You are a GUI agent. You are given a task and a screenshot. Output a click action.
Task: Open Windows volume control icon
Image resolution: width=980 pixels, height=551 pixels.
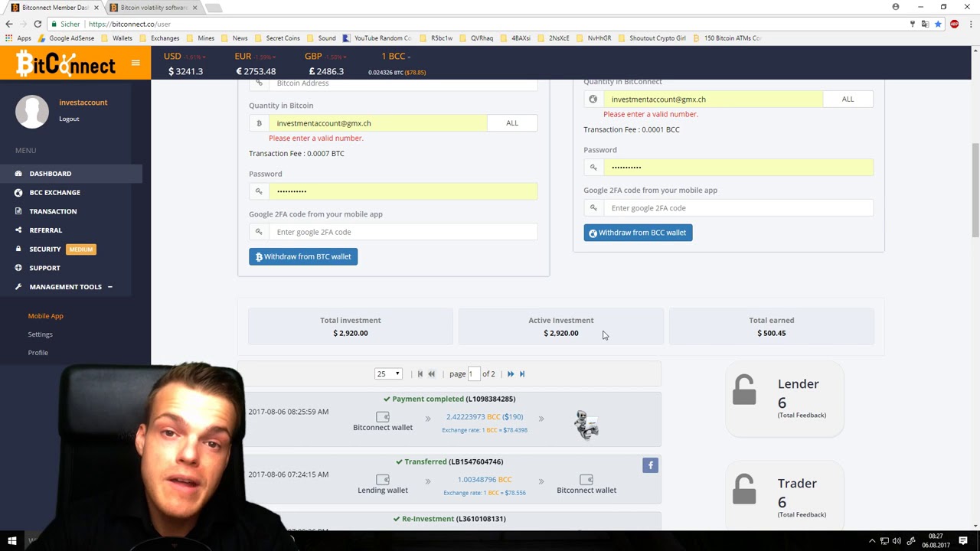click(x=897, y=541)
